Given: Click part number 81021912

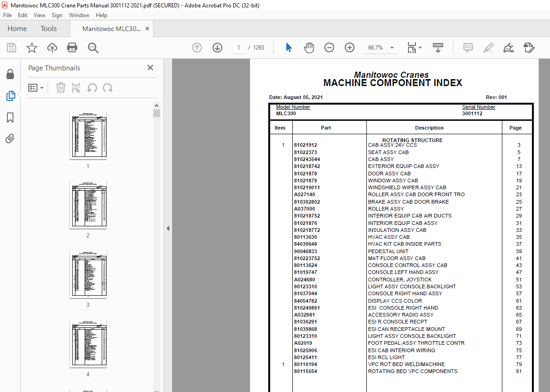Looking at the screenshot, I should (305, 145).
